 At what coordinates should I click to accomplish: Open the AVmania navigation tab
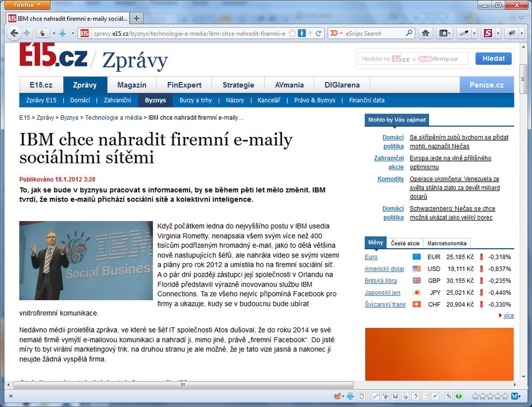click(x=289, y=85)
